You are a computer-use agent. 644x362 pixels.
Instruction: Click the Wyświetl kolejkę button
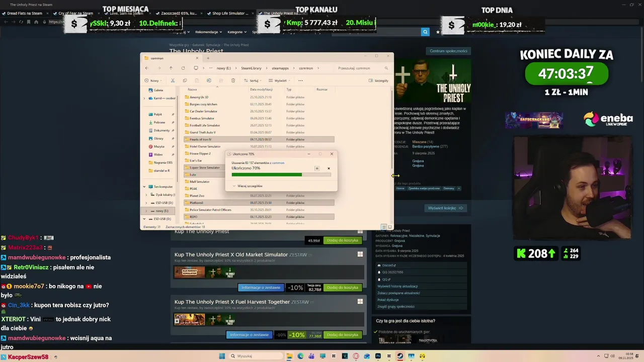tap(445, 208)
